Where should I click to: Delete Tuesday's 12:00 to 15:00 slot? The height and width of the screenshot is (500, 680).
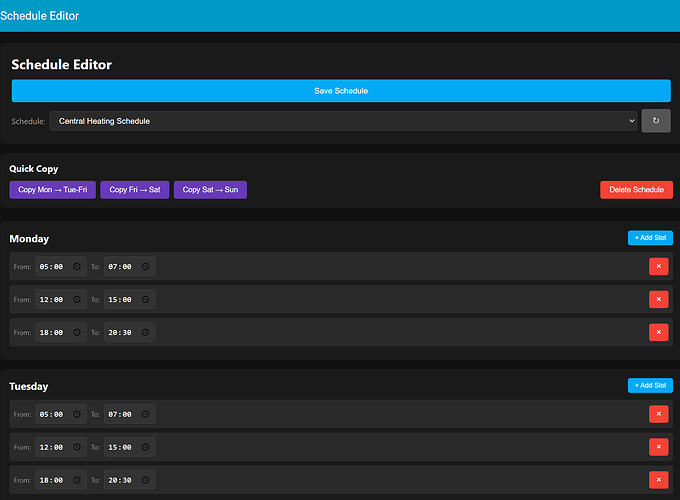(x=658, y=447)
